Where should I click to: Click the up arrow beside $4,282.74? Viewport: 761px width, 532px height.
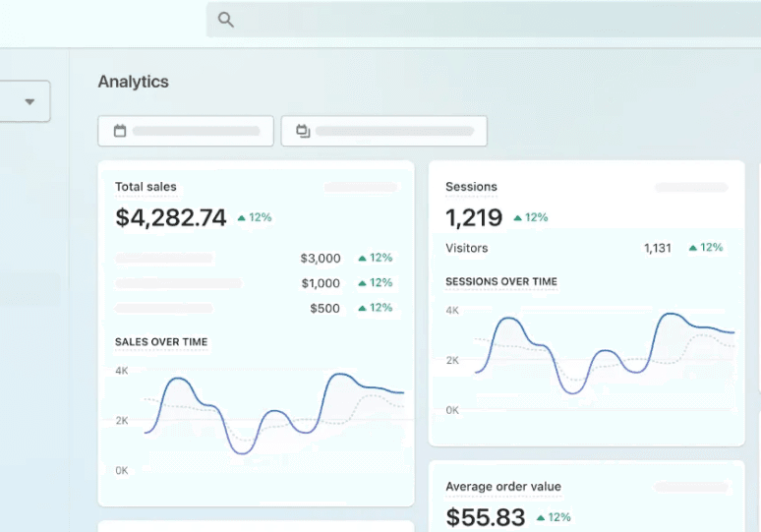click(x=241, y=218)
